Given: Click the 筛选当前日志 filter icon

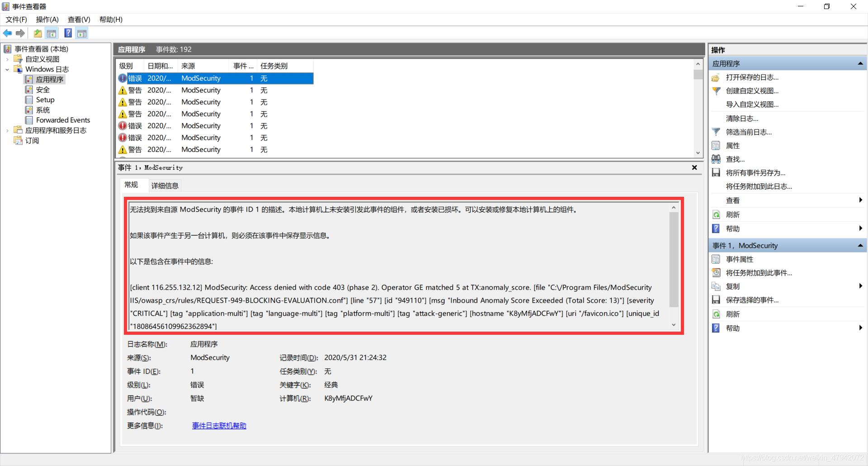Looking at the screenshot, I should tap(716, 132).
